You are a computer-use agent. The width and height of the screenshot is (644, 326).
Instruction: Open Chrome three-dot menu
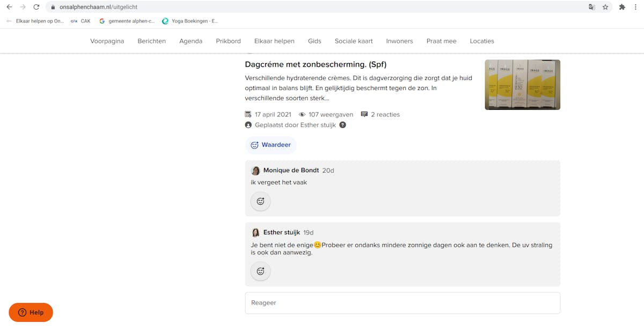click(x=637, y=7)
